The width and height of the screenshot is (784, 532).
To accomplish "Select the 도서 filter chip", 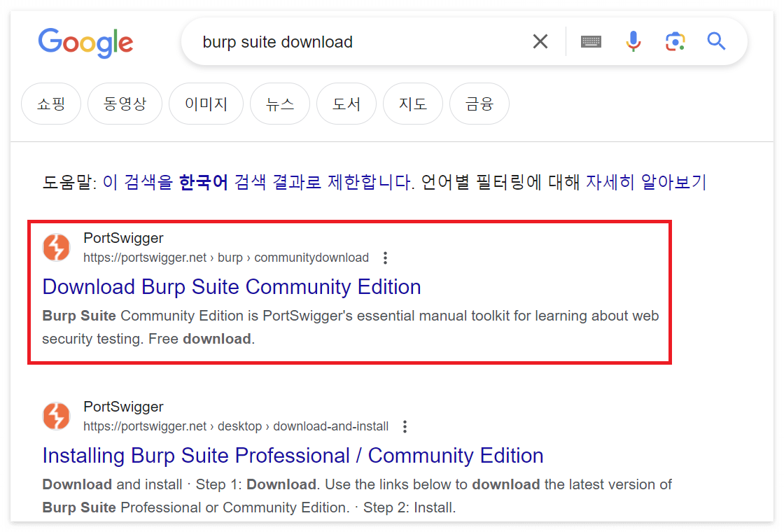I will [x=346, y=104].
